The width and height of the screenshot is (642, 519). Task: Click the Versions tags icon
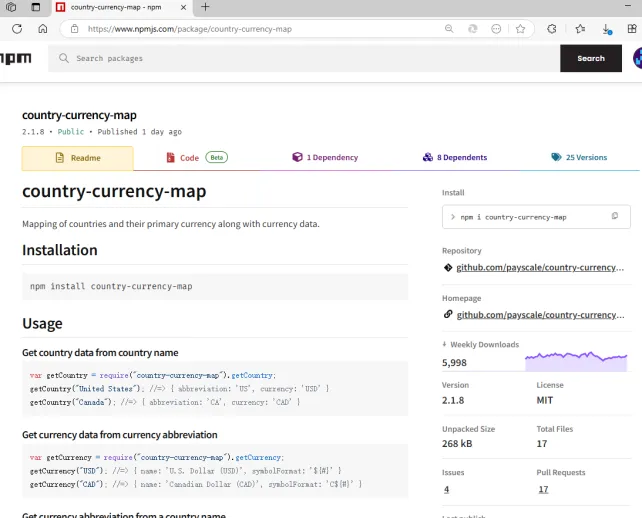(x=556, y=157)
